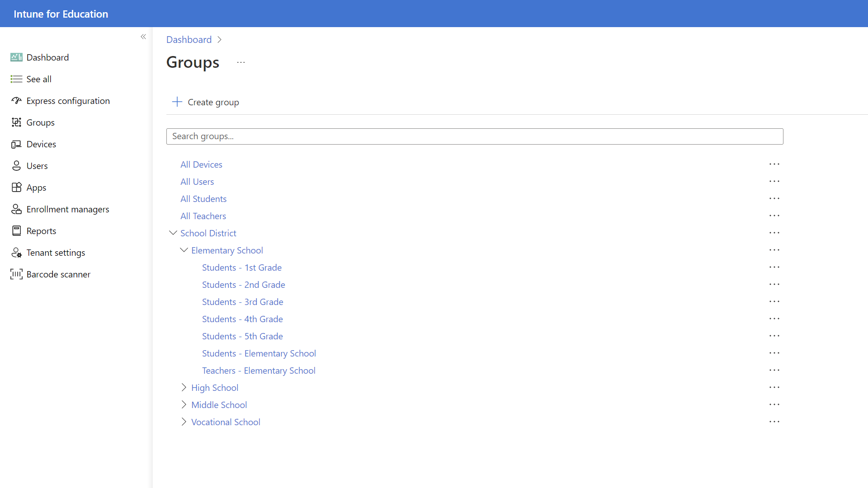Click the Reports icon in sidebar
868x488 pixels.
16,231
